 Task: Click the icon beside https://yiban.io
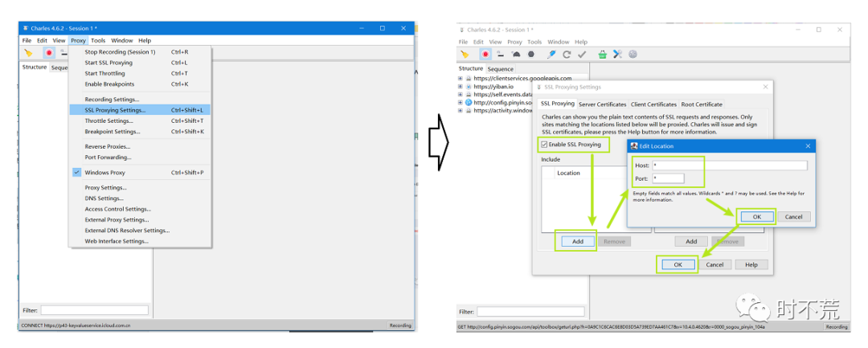[469, 87]
